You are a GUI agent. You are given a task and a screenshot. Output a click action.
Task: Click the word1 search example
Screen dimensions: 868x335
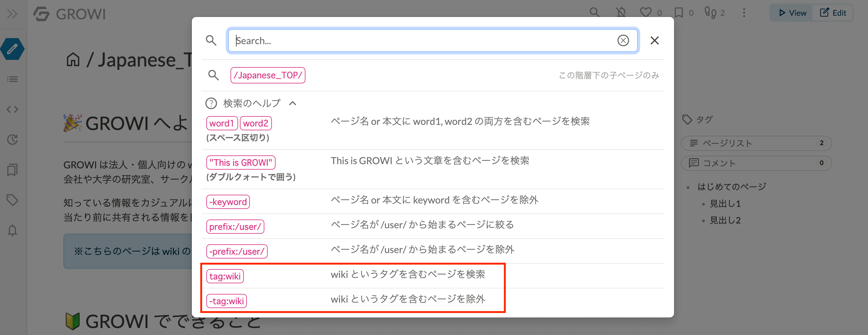[x=222, y=123]
